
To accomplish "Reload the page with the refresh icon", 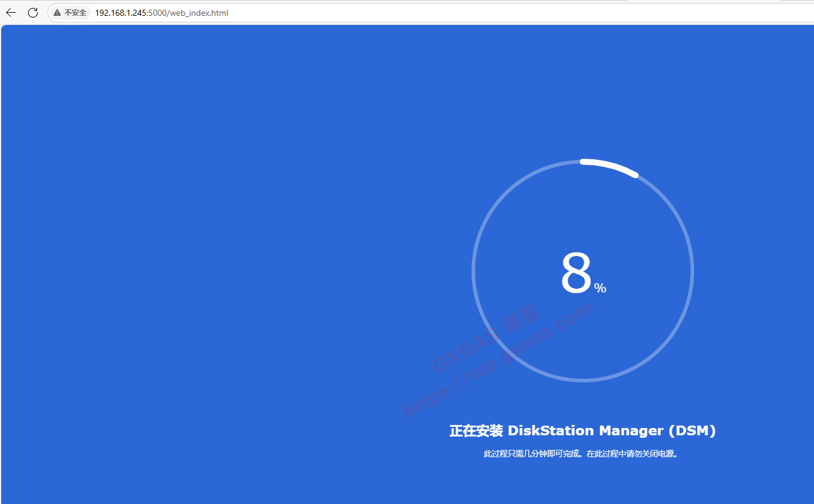I will pos(33,13).
